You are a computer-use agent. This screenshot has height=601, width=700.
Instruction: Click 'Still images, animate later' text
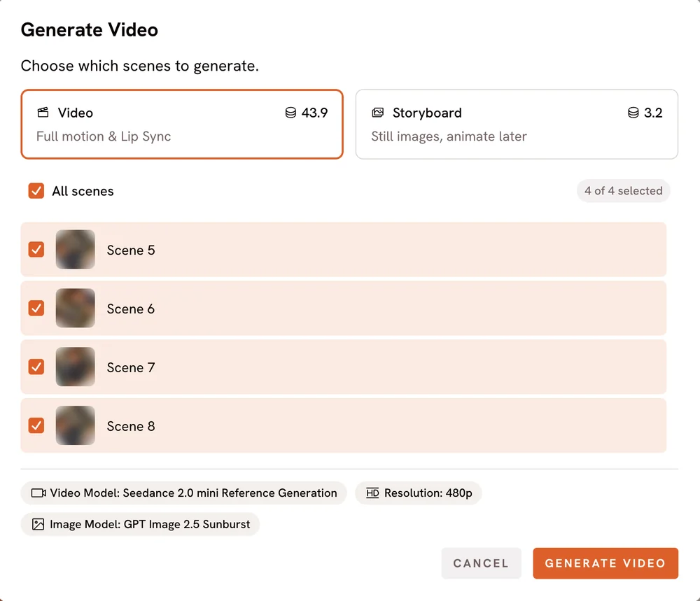pyautogui.click(x=449, y=136)
